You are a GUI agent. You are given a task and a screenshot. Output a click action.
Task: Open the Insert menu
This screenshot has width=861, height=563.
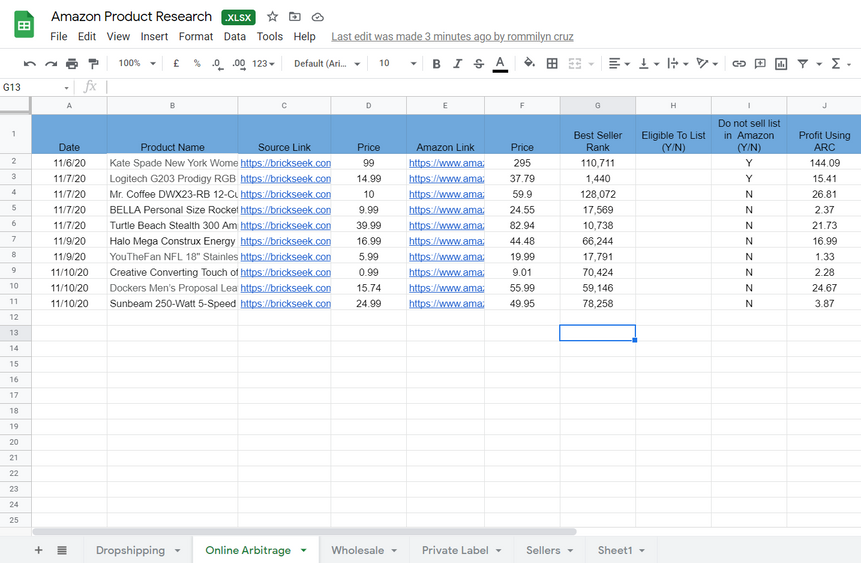[x=154, y=37]
